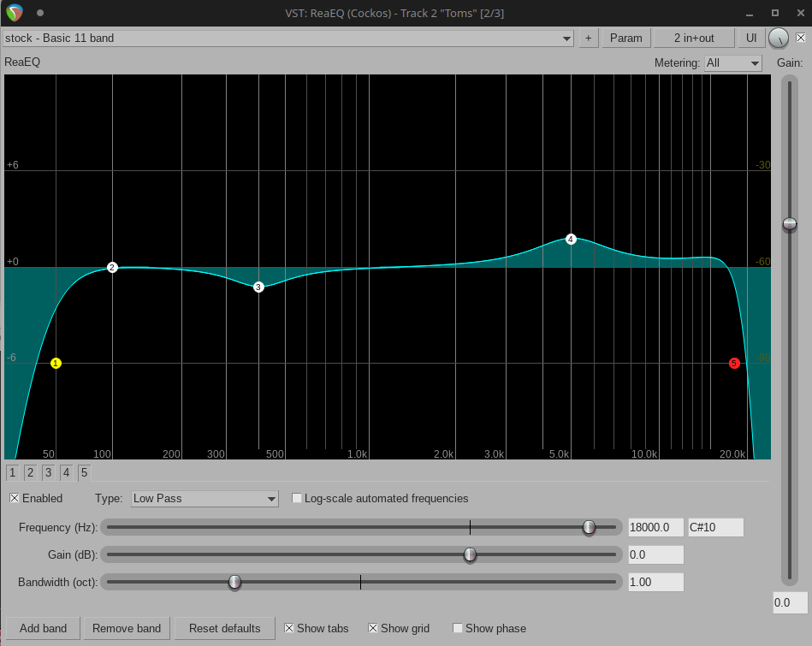Open the Metering dropdown

(x=732, y=63)
